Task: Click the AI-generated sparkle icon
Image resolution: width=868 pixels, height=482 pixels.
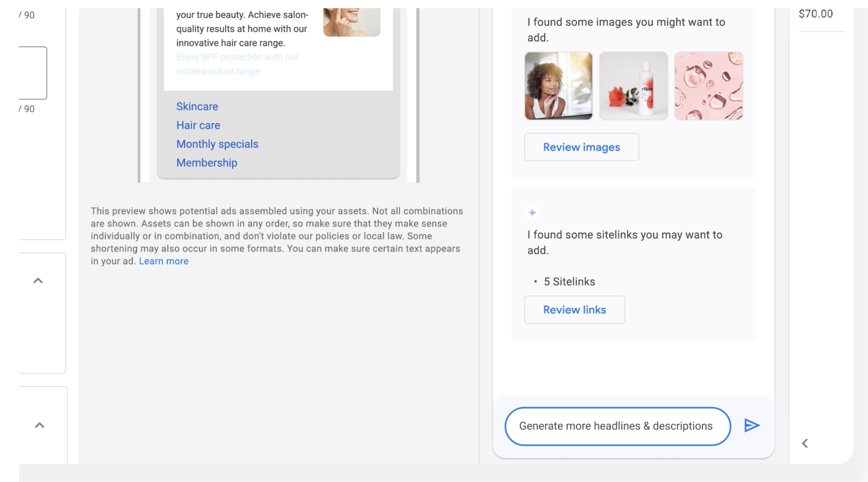Action: [x=532, y=212]
